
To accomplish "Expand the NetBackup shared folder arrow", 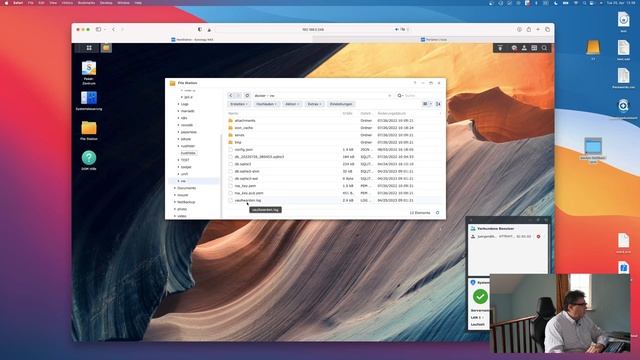I will pyautogui.click(x=175, y=202).
